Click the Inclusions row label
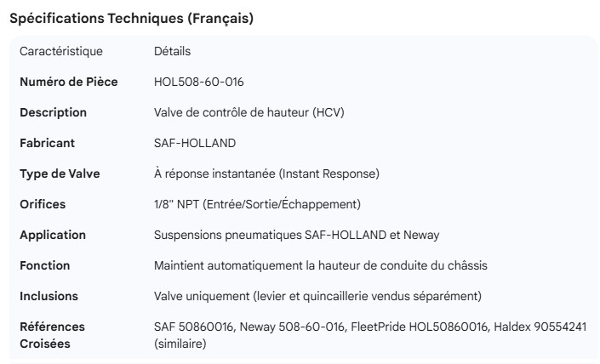 49,296
